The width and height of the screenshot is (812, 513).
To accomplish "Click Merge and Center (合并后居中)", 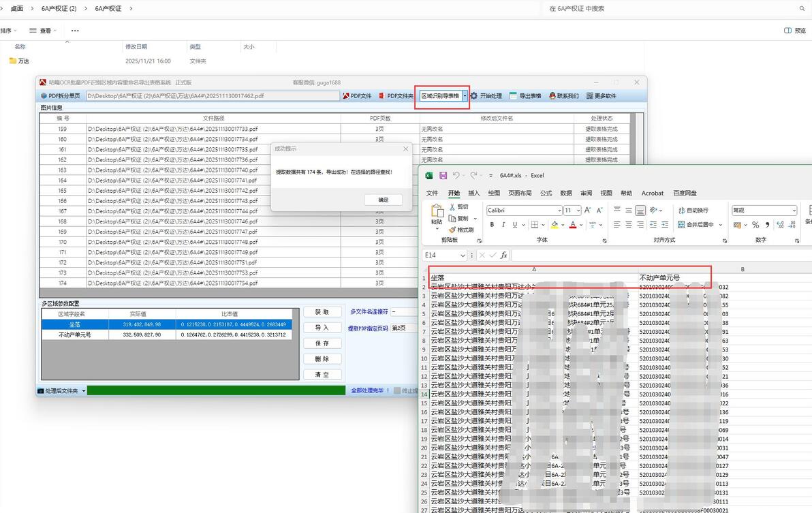I will click(696, 225).
